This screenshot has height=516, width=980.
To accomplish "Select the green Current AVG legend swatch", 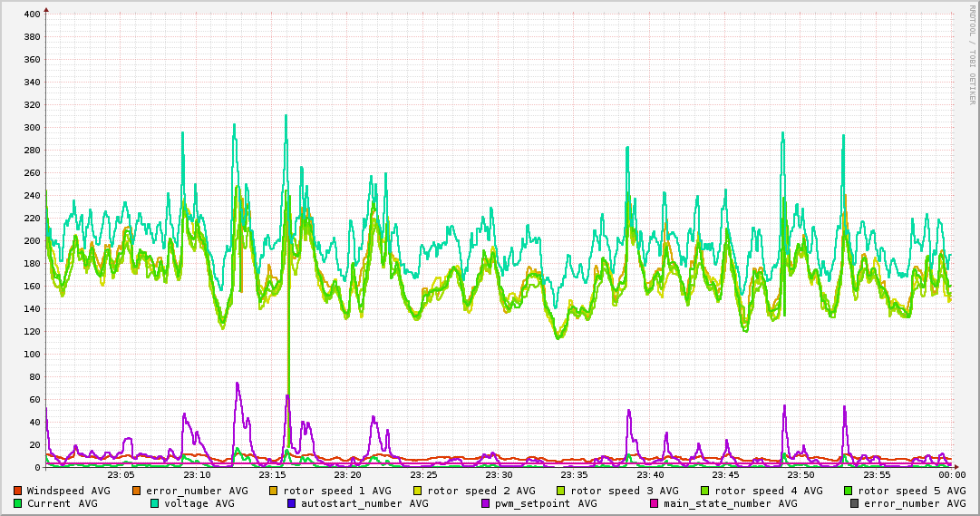I will (17, 503).
